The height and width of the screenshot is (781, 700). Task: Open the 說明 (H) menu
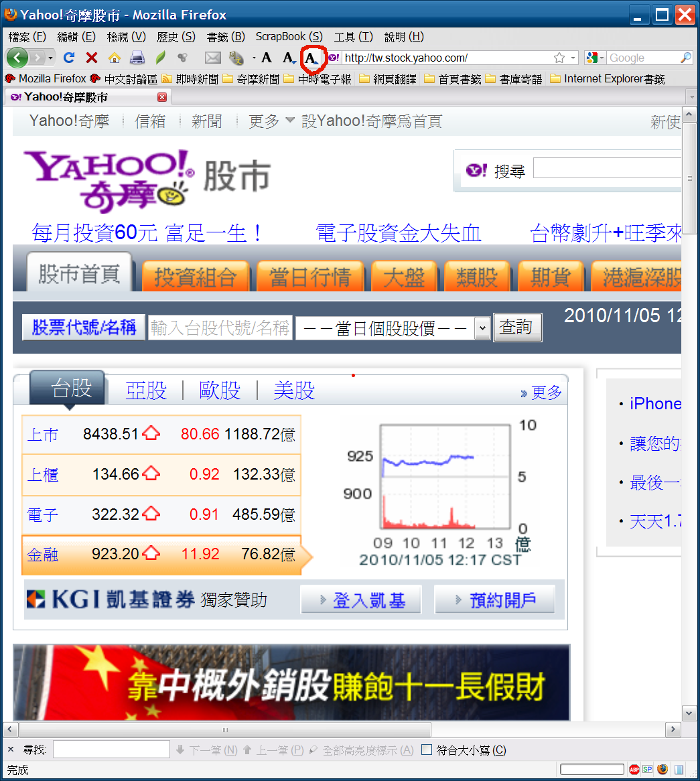click(404, 37)
